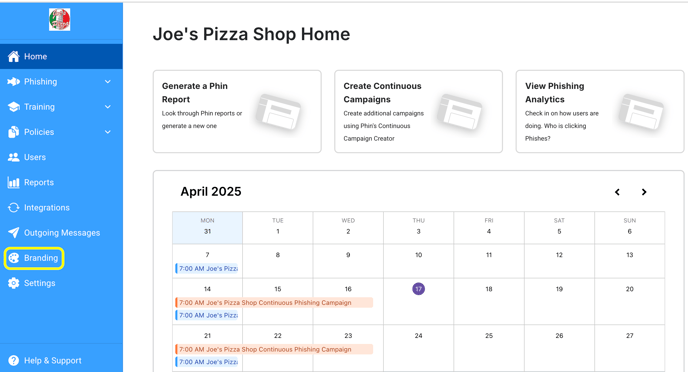Click the Reports bar chart icon
688x372 pixels.
[14, 182]
